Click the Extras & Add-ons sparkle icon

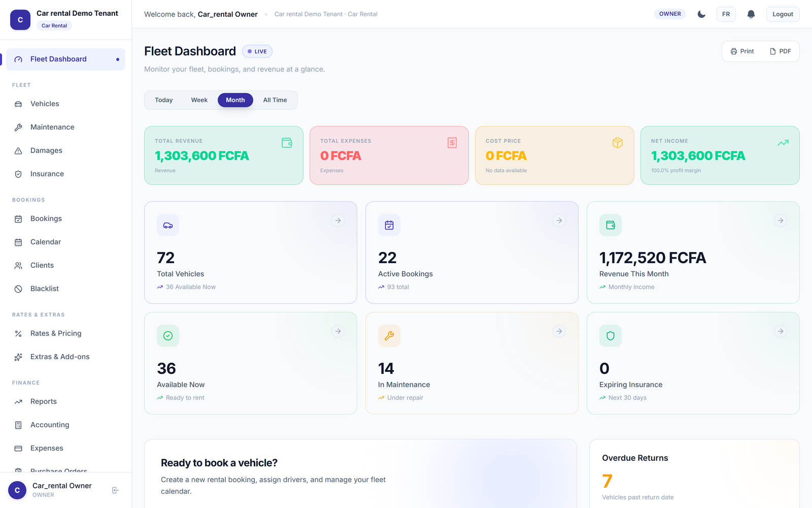(x=18, y=357)
